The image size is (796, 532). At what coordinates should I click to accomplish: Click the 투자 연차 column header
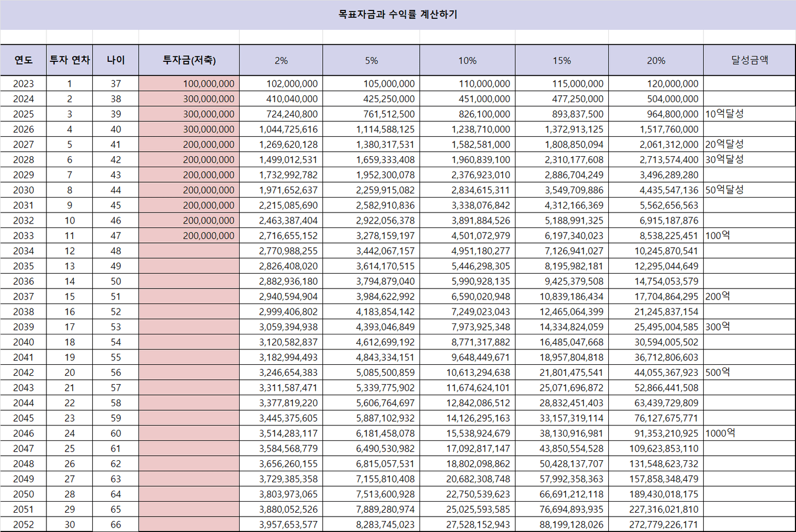(70, 60)
